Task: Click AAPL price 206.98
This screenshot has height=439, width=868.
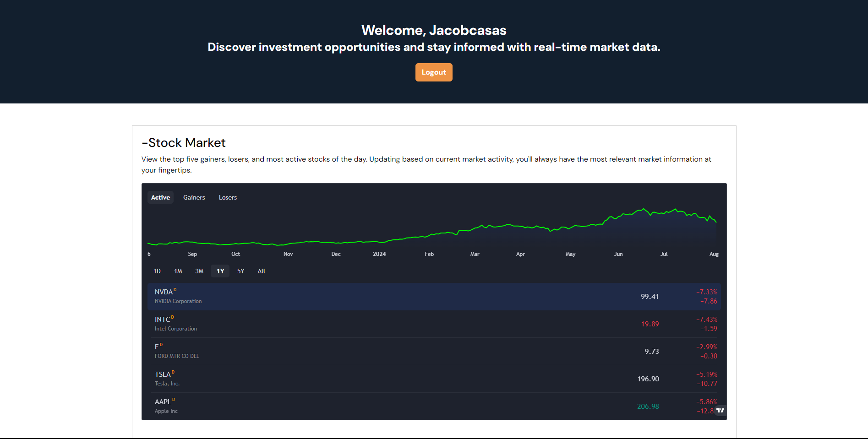Action: pyautogui.click(x=648, y=406)
